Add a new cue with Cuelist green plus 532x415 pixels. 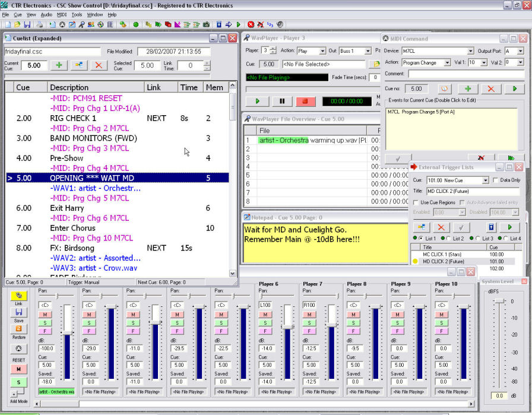pyautogui.click(x=59, y=65)
